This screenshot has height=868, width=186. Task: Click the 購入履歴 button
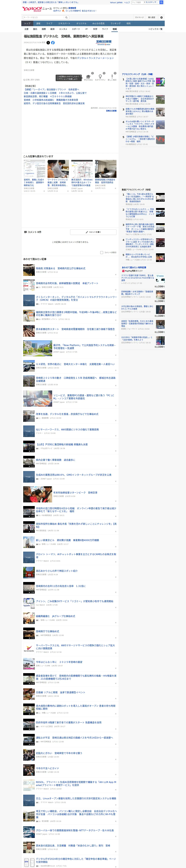click(x=152, y=18)
